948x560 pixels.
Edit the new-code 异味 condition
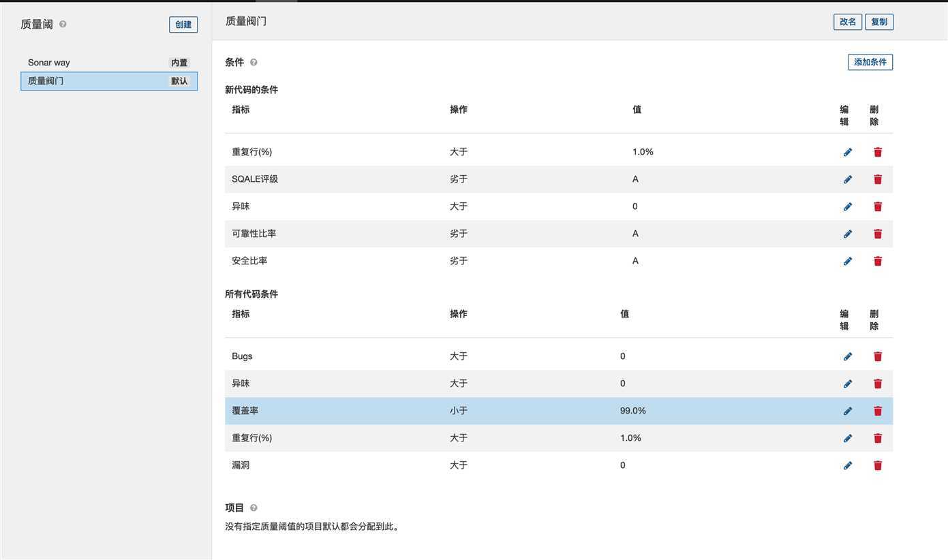(848, 206)
